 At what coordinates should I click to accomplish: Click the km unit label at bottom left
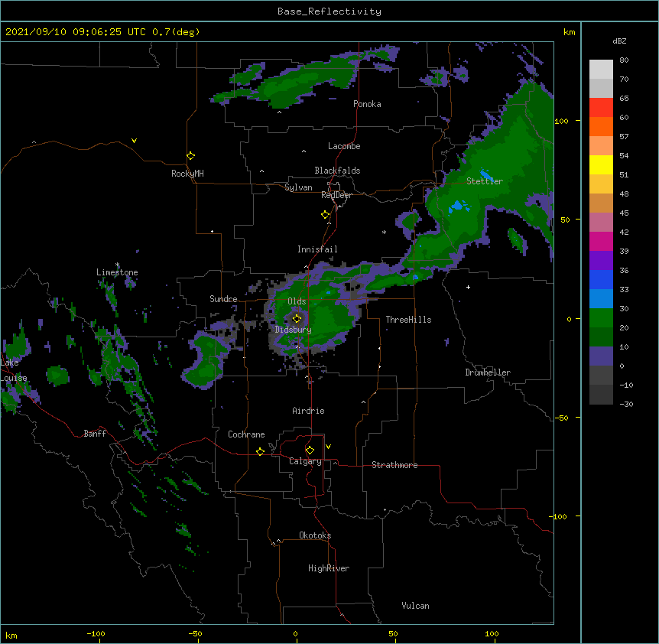[11, 635]
